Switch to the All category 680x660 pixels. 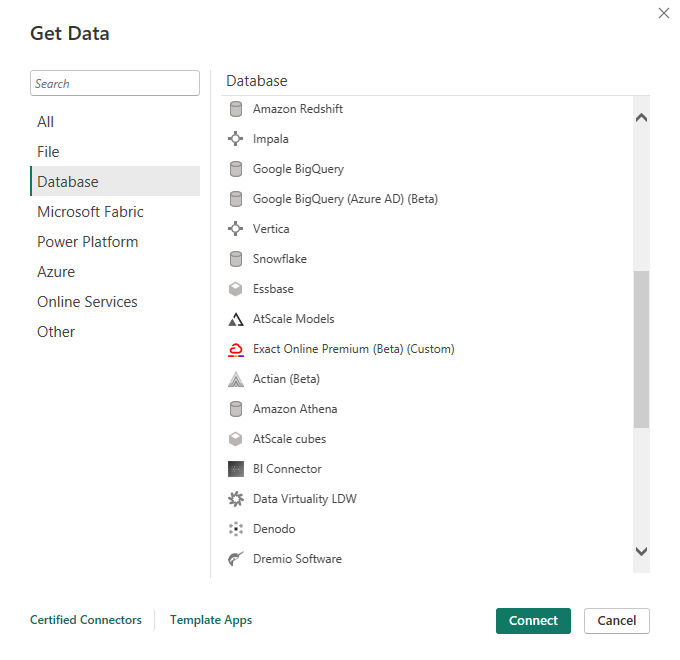coord(46,122)
